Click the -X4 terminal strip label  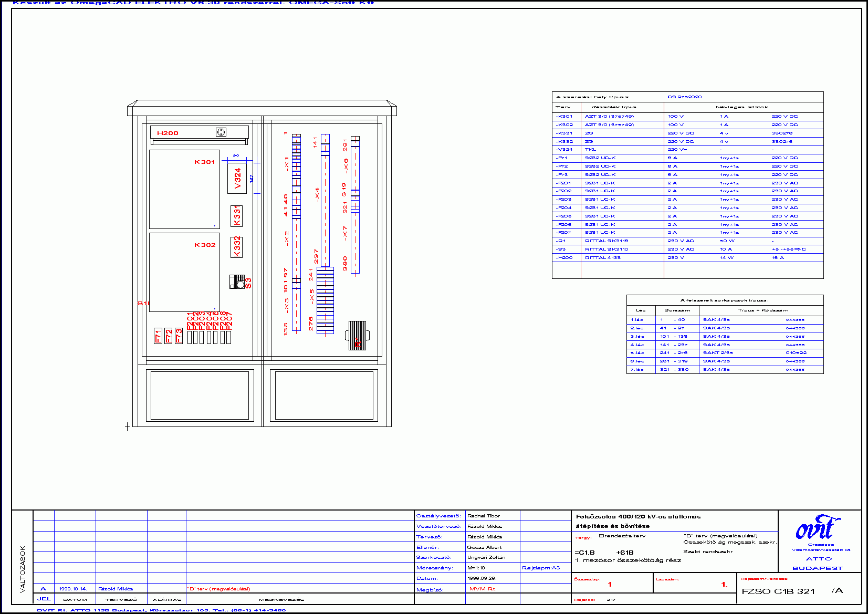click(317, 194)
